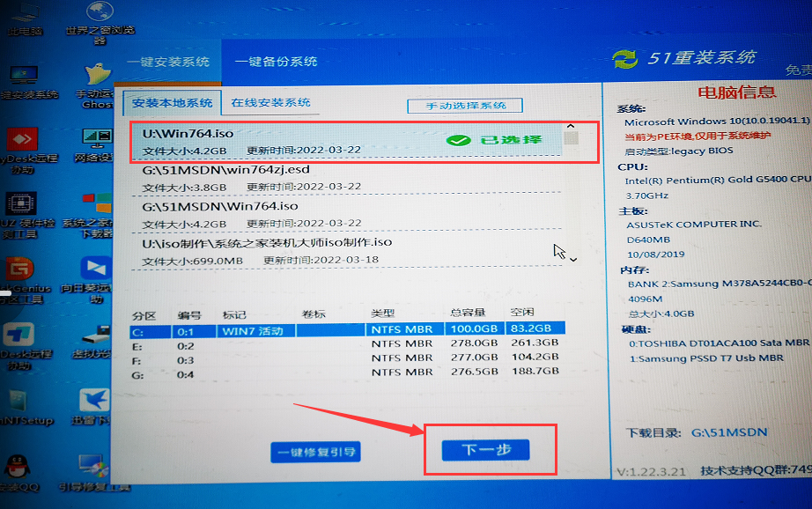Screen dimensions: 812x509
Task: Open the WinNTSetup desktop icon
Action: pos(19,403)
